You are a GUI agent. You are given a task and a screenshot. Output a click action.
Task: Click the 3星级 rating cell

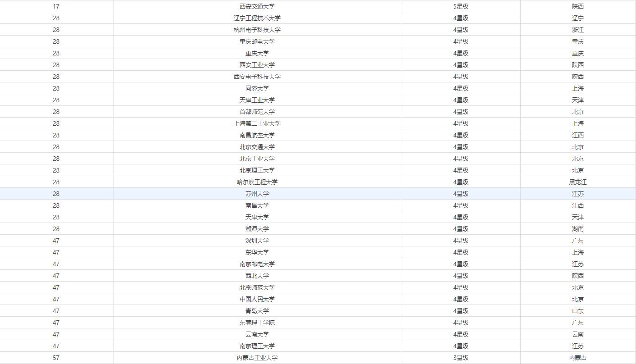click(x=461, y=358)
